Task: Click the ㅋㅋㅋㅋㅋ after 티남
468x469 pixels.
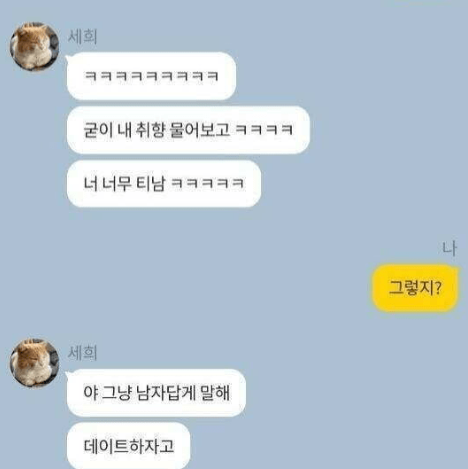Action: pos(207,183)
